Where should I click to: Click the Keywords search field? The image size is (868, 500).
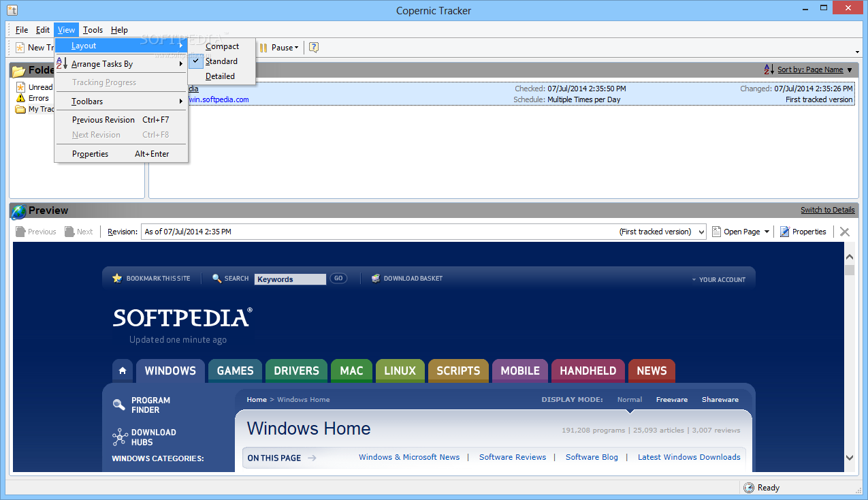pyautogui.click(x=291, y=279)
